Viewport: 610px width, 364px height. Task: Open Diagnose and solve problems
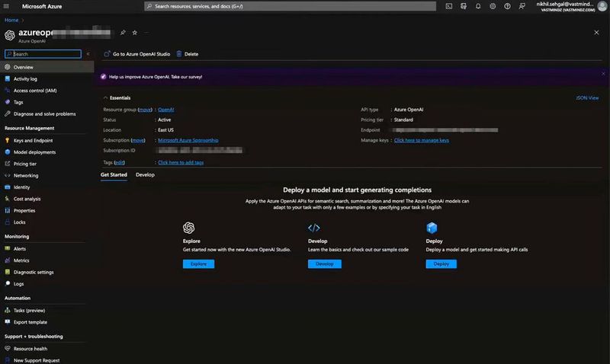47,113
